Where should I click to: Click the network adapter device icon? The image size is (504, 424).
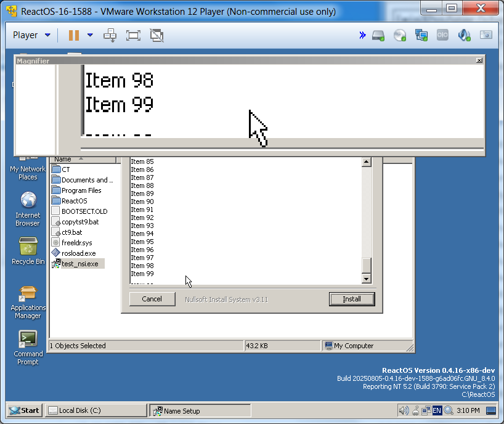click(421, 35)
